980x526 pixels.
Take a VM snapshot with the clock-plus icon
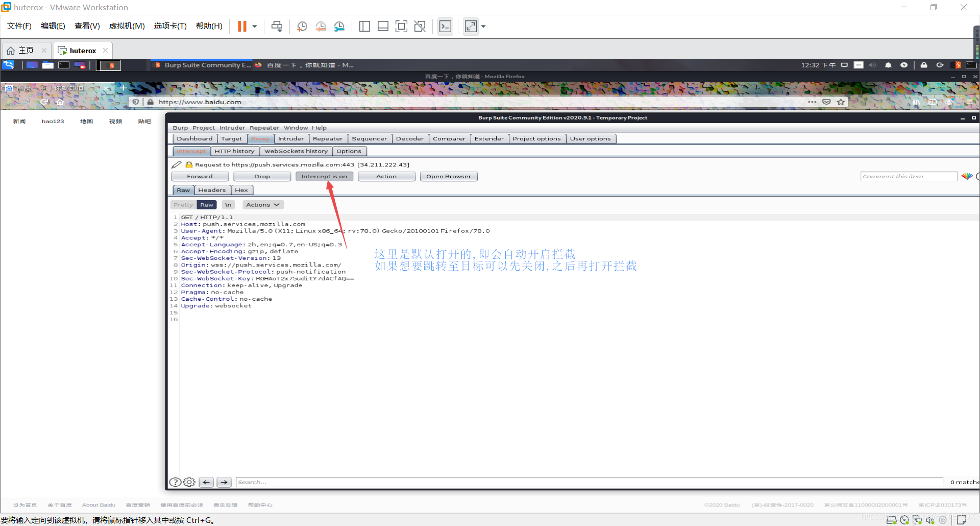click(302, 26)
